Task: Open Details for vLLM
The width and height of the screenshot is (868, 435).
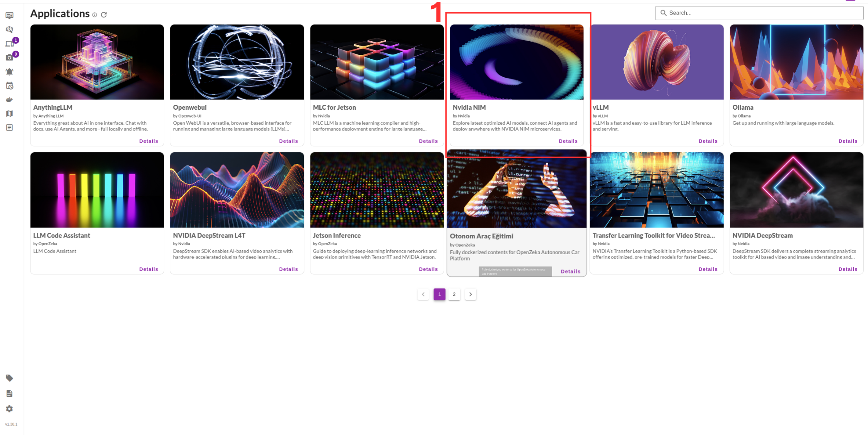Action: coord(708,141)
